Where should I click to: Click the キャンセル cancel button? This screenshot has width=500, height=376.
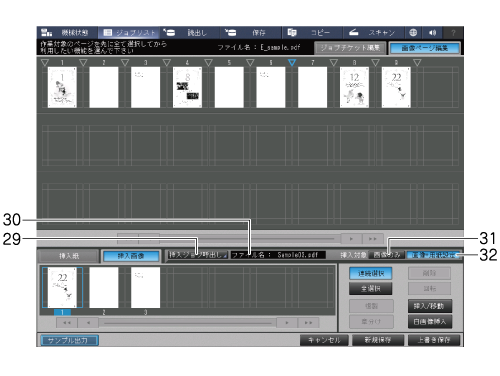click(324, 340)
